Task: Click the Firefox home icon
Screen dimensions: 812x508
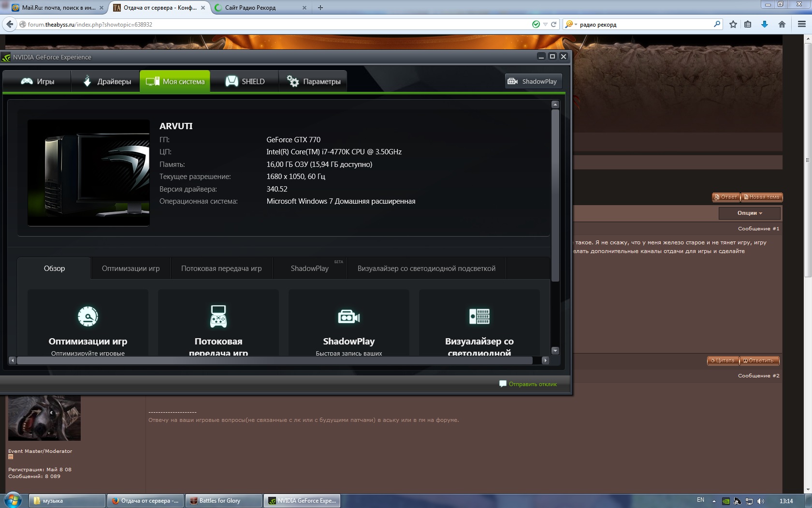Action: 782,24
